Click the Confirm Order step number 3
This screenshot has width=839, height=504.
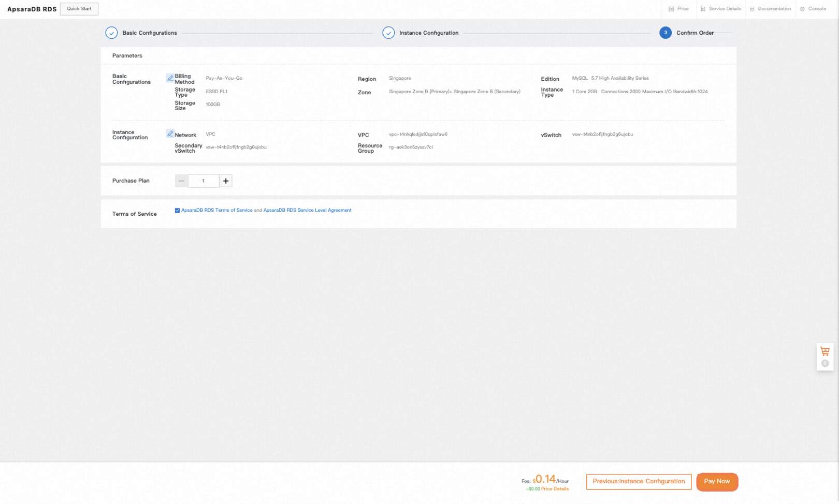[666, 33]
